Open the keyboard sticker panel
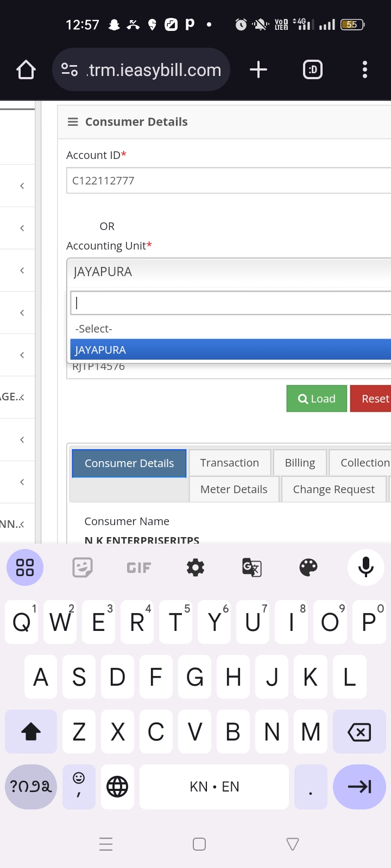Screen dimensions: 391x868 (83, 567)
